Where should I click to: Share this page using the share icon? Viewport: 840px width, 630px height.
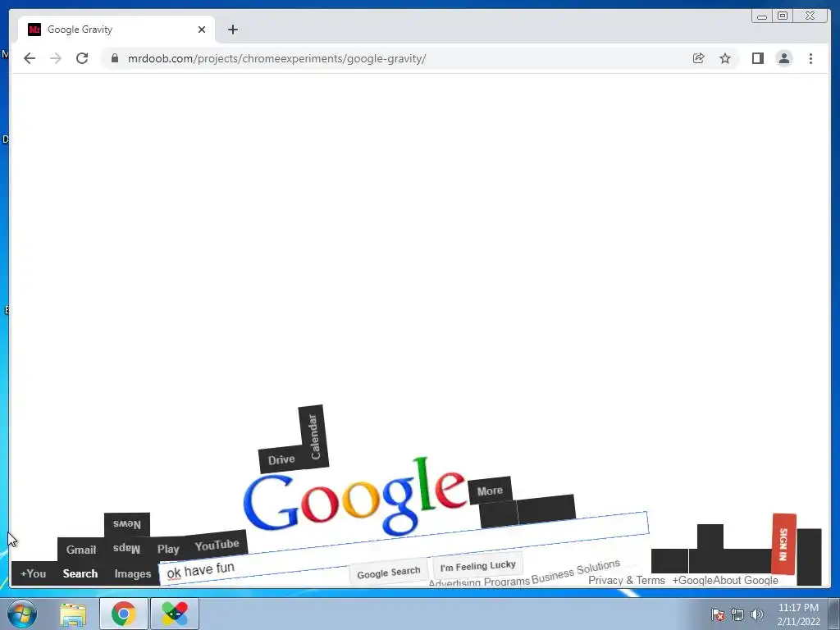click(x=698, y=58)
